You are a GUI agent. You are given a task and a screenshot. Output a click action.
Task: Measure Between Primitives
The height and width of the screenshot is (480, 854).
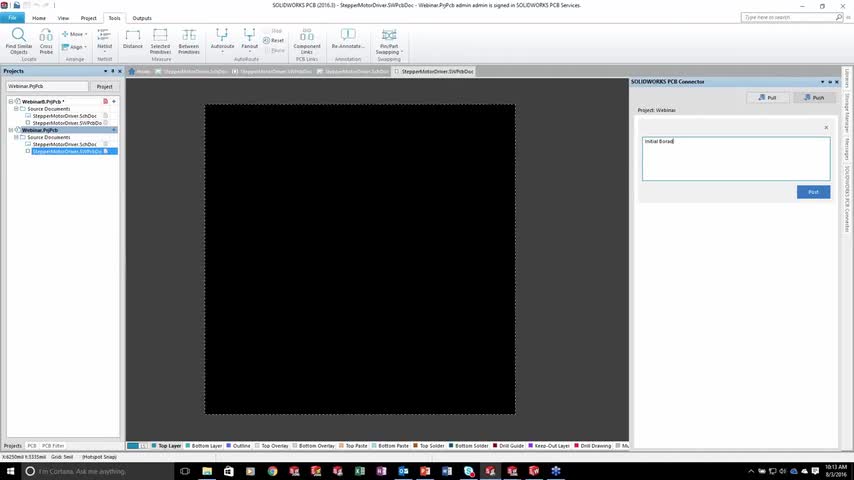point(188,41)
